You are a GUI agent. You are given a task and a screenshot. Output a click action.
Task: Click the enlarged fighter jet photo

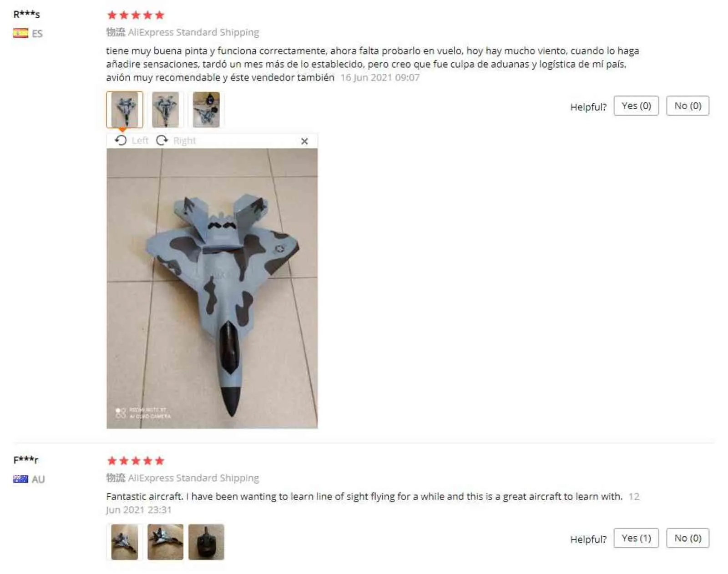pos(212,288)
